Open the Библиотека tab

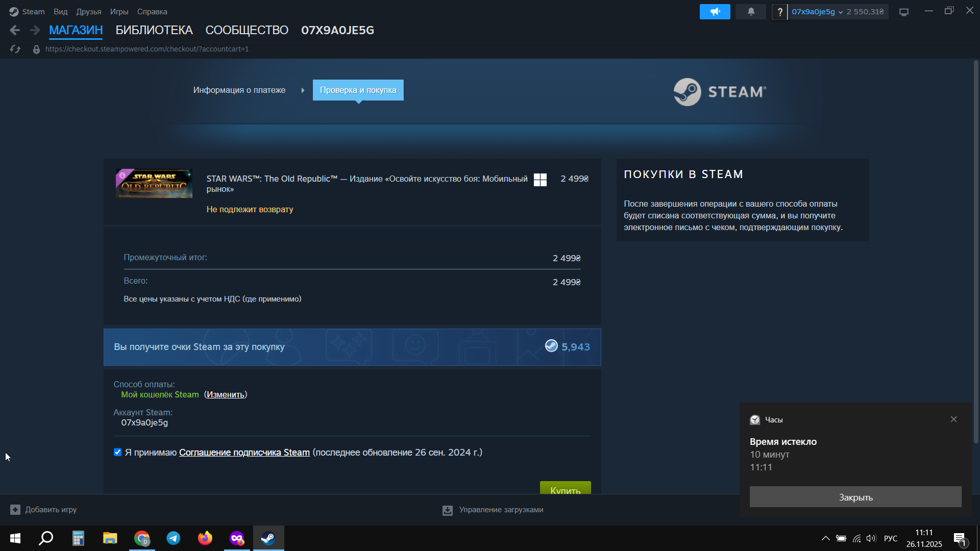coord(154,30)
